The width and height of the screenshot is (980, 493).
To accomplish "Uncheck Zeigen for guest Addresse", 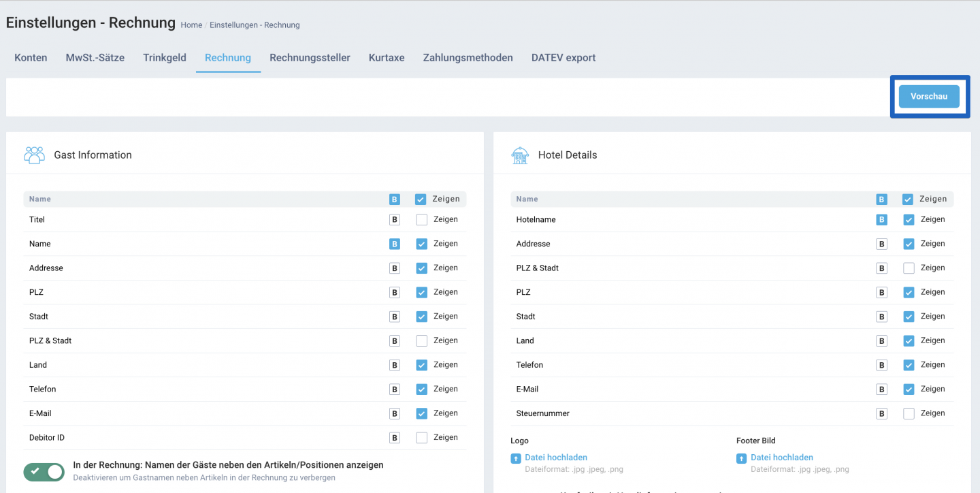I will tap(422, 268).
